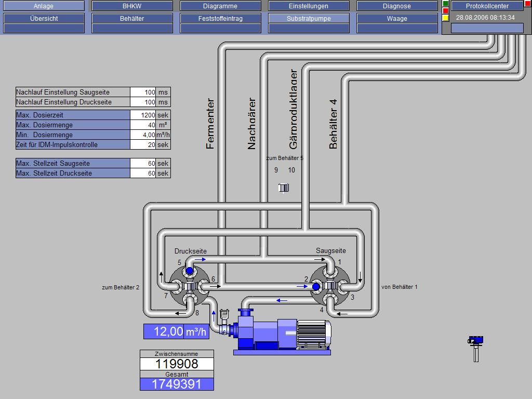Open the Protokollcenter
Viewport: 532px width, 399px height.
pyautogui.click(x=487, y=6)
